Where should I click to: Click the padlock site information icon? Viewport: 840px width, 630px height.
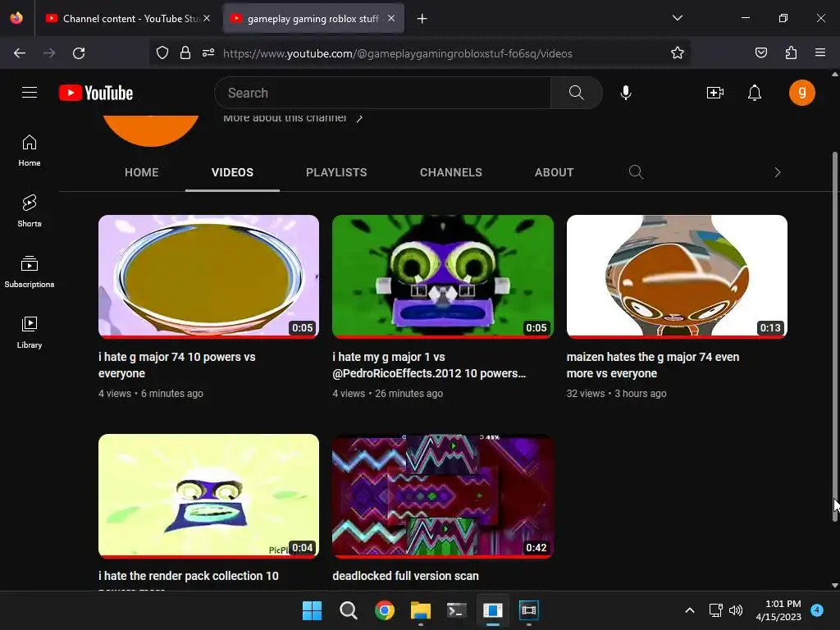(x=185, y=53)
